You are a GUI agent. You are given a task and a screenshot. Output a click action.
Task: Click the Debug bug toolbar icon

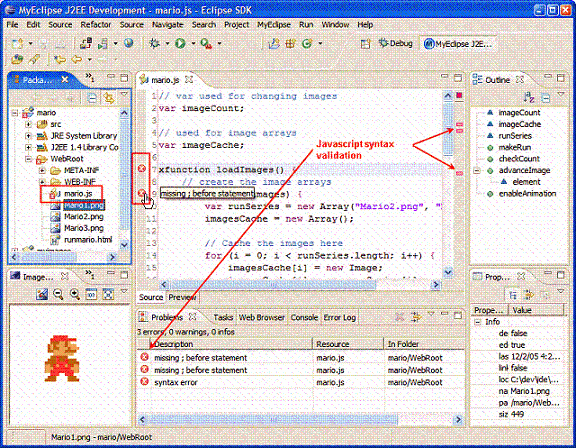pos(155,43)
